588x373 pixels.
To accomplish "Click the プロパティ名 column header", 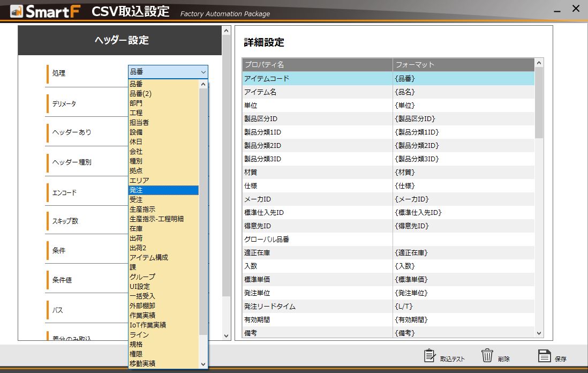I will click(317, 65).
